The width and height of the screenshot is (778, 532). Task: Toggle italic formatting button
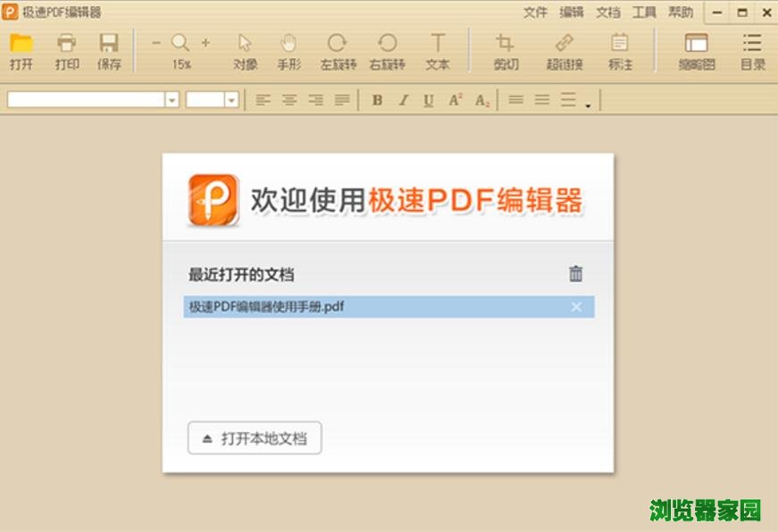(403, 100)
